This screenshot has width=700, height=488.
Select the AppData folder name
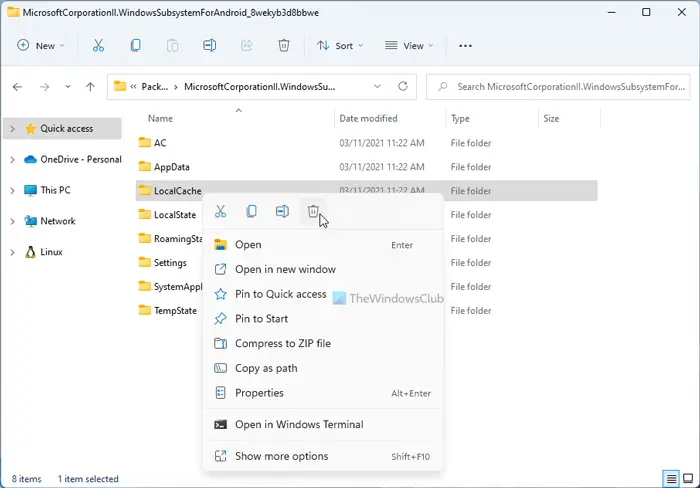point(171,167)
